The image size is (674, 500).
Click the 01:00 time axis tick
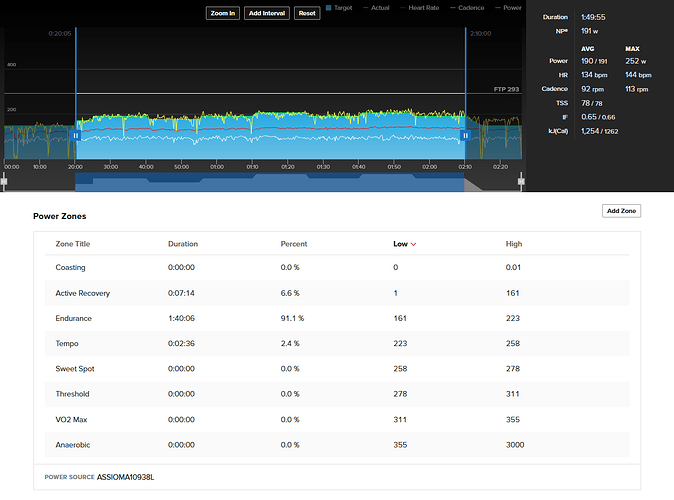(x=217, y=167)
